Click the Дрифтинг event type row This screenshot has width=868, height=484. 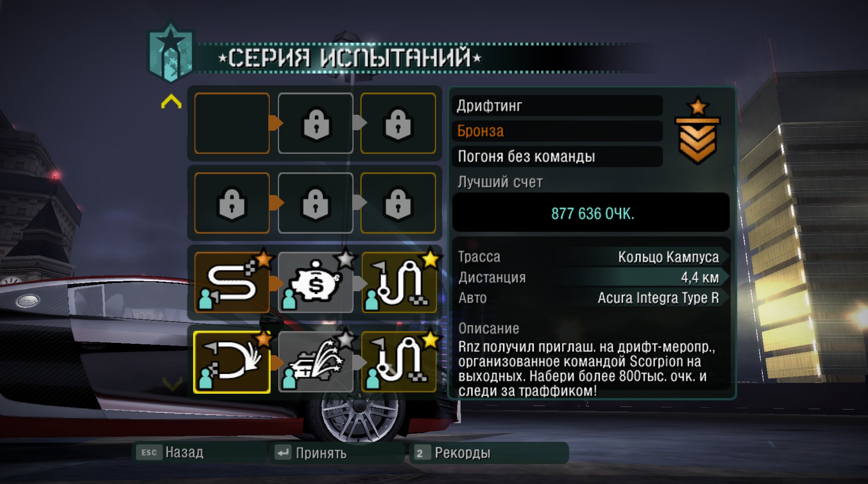557,106
